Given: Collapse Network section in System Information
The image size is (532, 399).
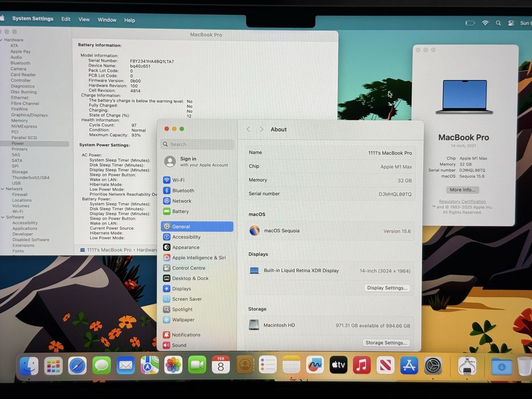Looking at the screenshot, I should point(3,189).
